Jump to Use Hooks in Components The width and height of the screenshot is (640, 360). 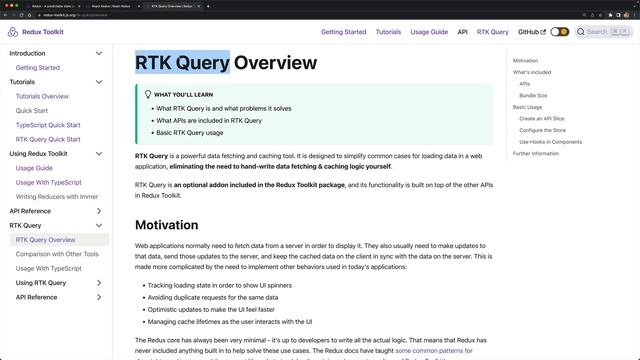[551, 142]
